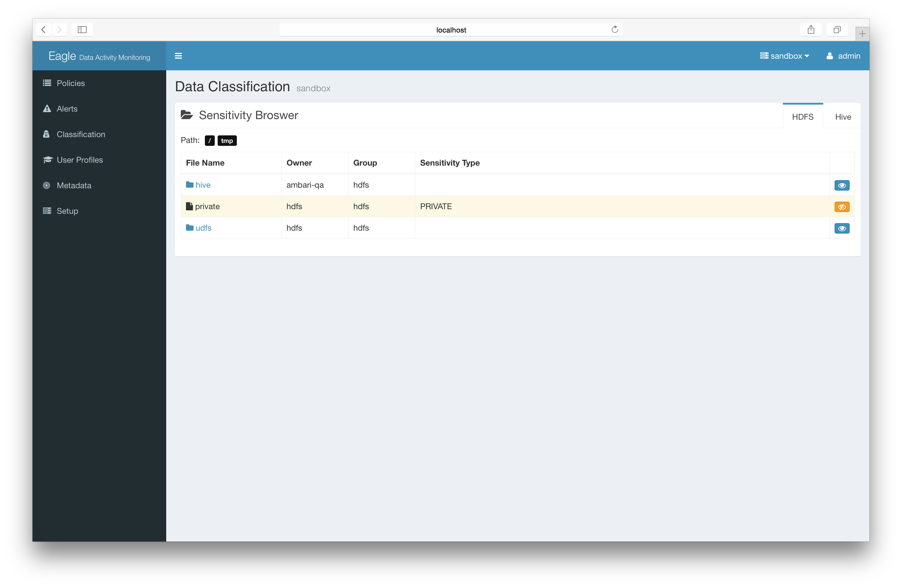Toggle sensitivity eye button for udfs
Viewport: 902px width, 588px height.
pyautogui.click(x=841, y=228)
